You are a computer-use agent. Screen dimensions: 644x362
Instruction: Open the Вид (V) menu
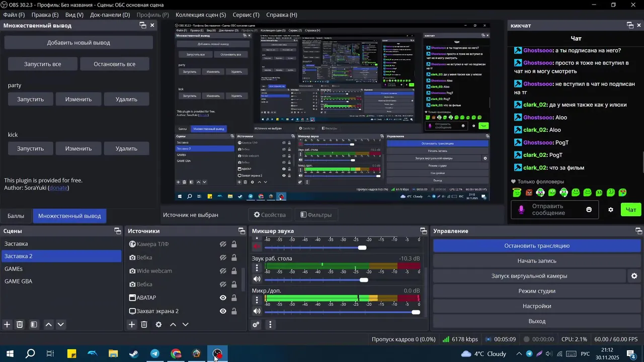pos(74,15)
